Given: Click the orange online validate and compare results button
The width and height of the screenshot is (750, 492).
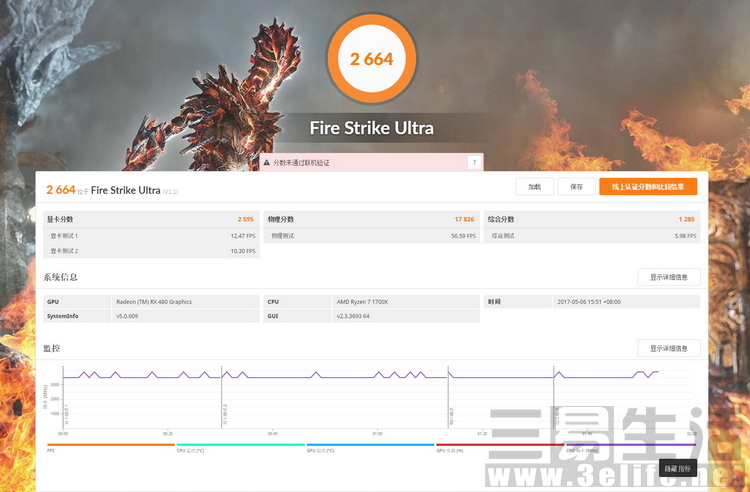Looking at the screenshot, I should click(x=648, y=186).
